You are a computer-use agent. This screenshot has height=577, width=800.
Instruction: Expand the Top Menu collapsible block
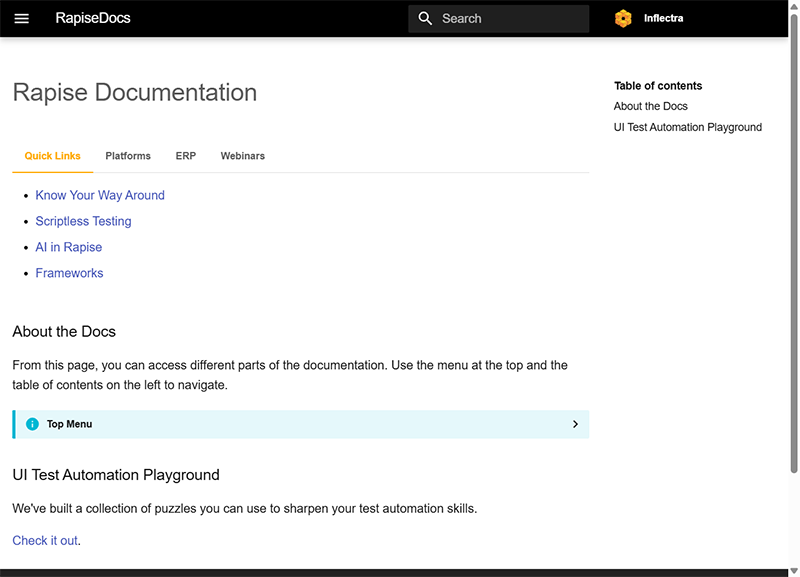(300, 424)
